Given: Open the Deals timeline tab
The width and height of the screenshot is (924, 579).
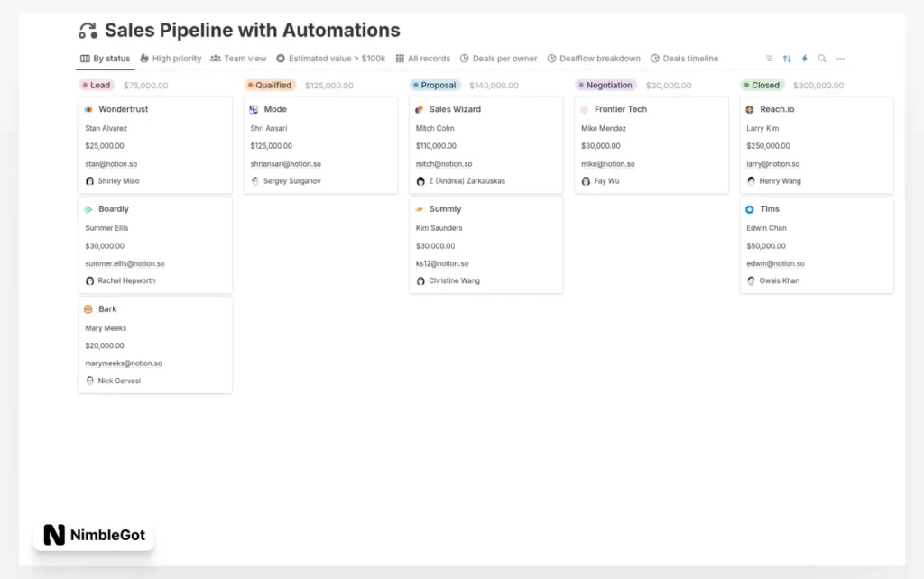Looking at the screenshot, I should (x=684, y=59).
